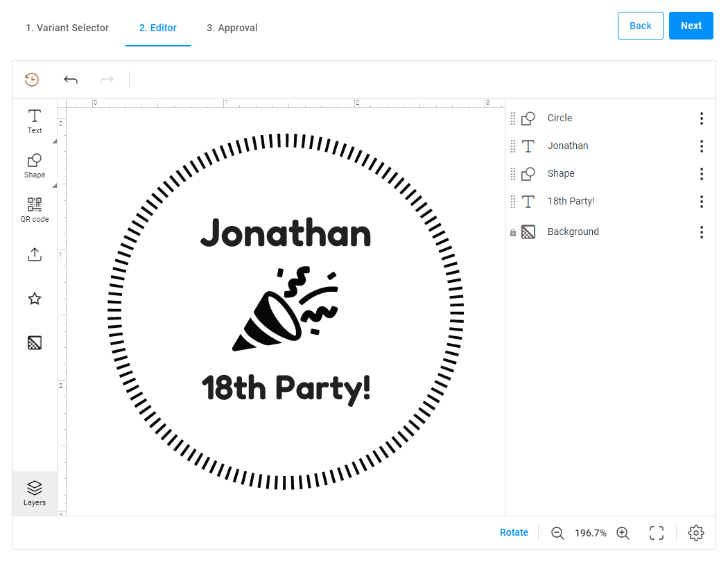Open editor settings gear

pyautogui.click(x=696, y=533)
